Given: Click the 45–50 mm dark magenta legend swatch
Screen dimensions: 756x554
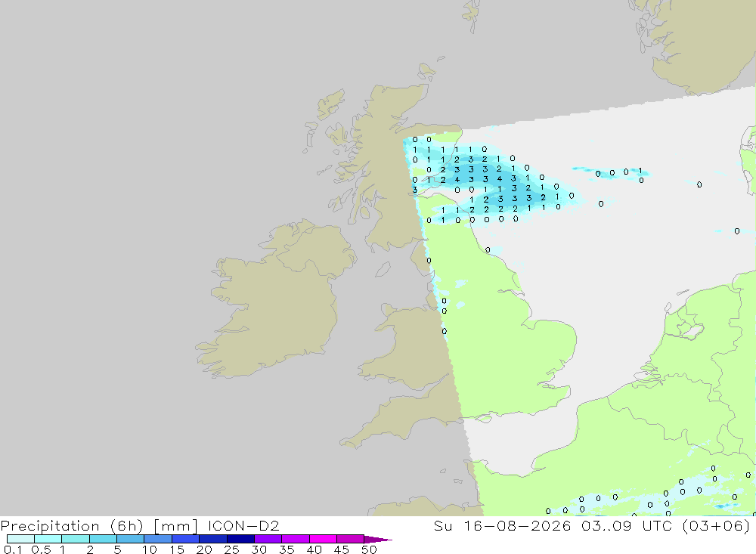Looking at the screenshot, I should coord(350,539).
